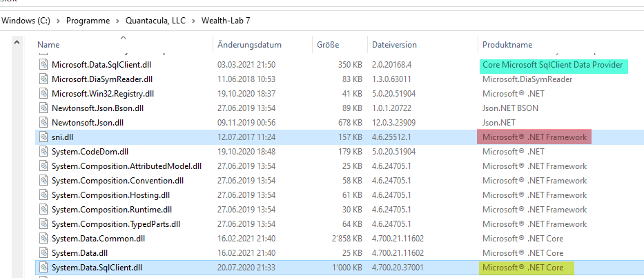Click the System.Composition.Runtime.dll file icon
This screenshot has width=644, height=278.
(44, 210)
